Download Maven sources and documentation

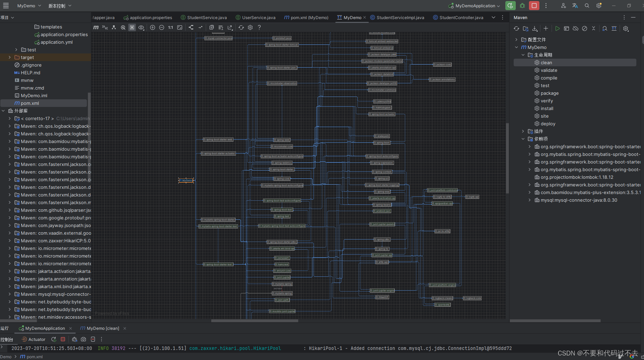tap(535, 29)
